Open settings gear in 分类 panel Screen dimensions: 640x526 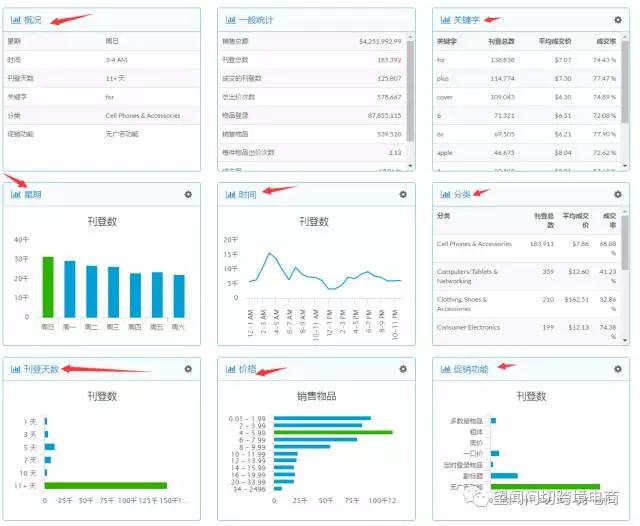tap(618, 194)
